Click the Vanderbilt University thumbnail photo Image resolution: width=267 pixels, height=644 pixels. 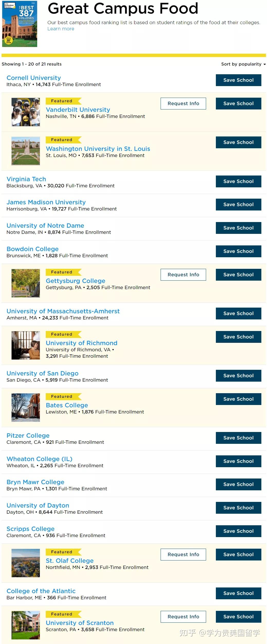click(26, 112)
